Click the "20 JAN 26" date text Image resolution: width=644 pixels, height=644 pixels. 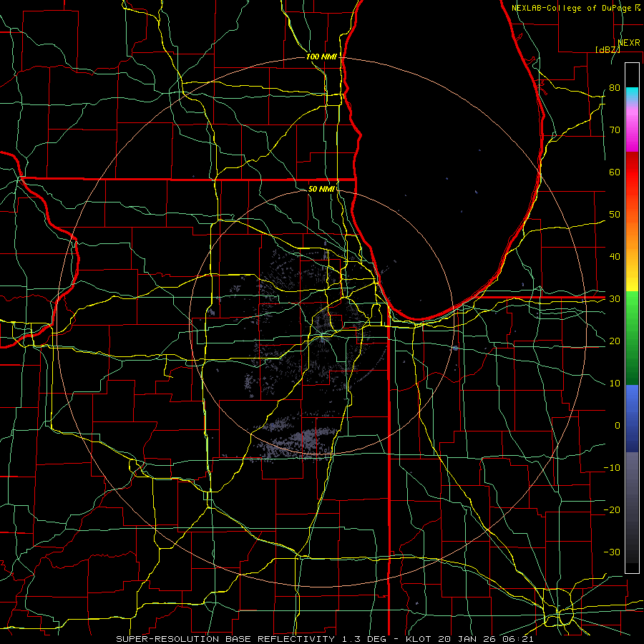coord(467,639)
